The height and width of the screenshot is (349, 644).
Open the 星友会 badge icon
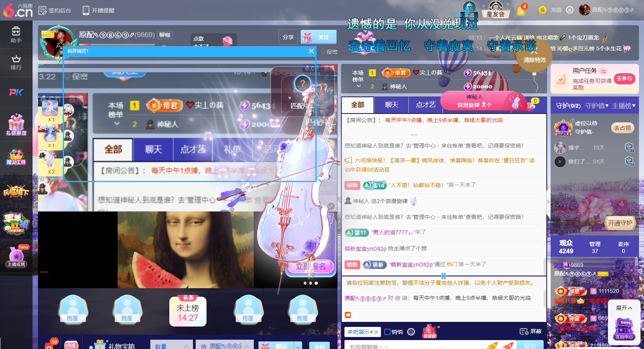pyautogui.click(x=496, y=9)
